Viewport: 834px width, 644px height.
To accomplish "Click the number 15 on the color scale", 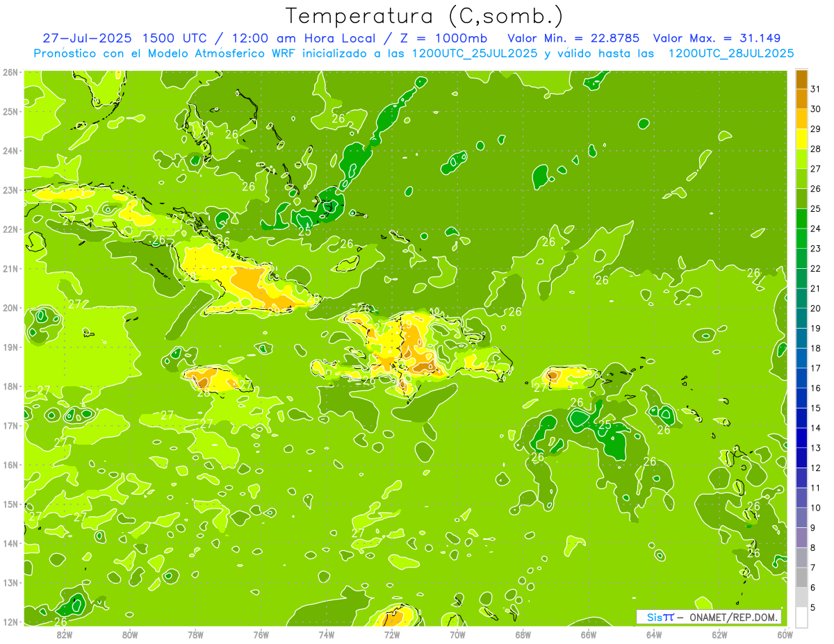I will pos(816,408).
